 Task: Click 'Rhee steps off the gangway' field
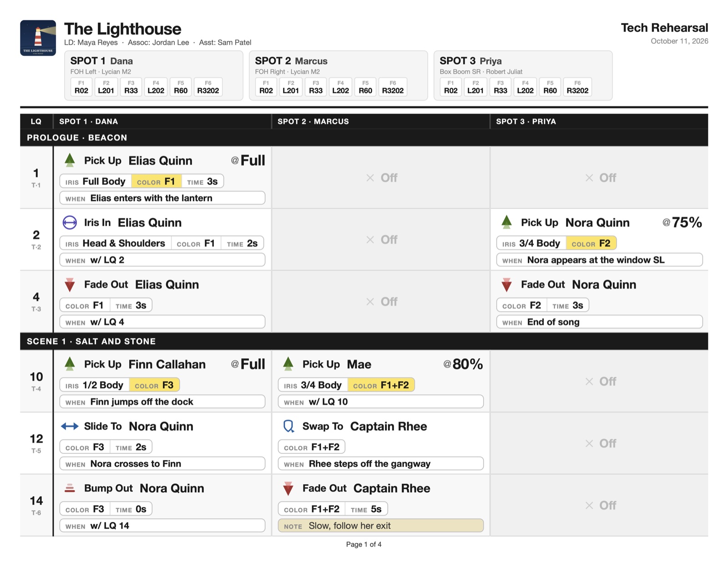pyautogui.click(x=381, y=464)
